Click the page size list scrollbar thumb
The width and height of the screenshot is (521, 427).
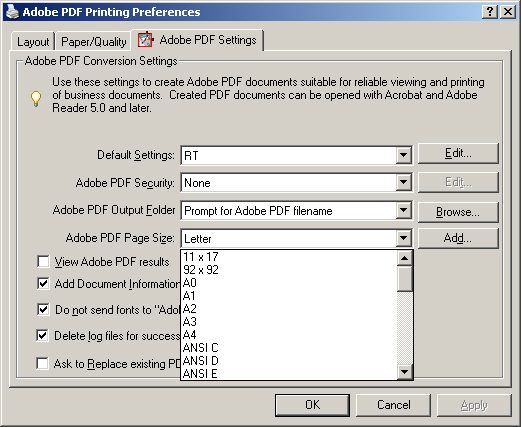(405, 279)
